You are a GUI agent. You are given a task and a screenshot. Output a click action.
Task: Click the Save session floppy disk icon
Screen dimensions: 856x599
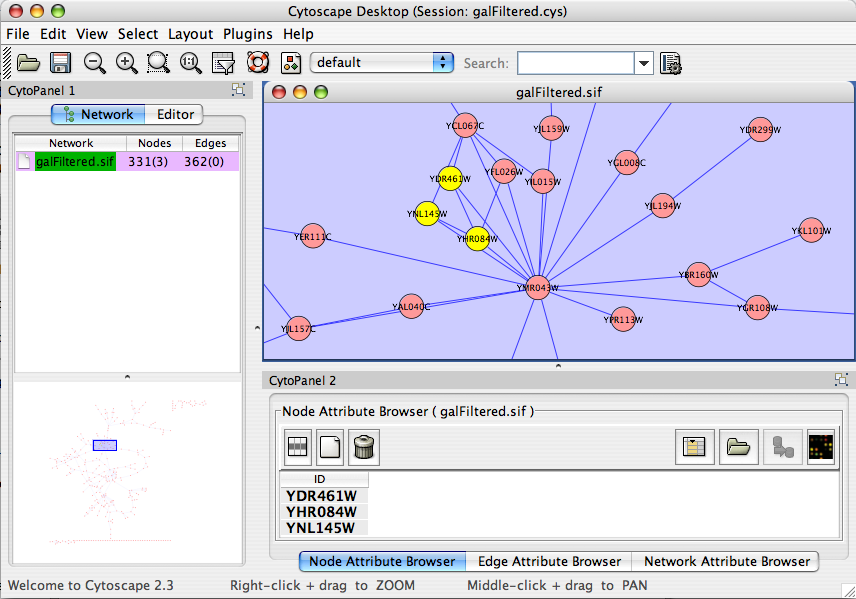(60, 63)
